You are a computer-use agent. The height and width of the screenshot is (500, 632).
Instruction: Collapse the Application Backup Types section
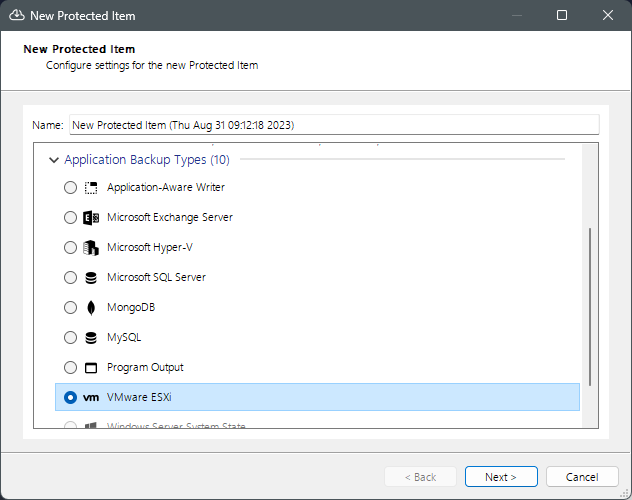pos(53,160)
